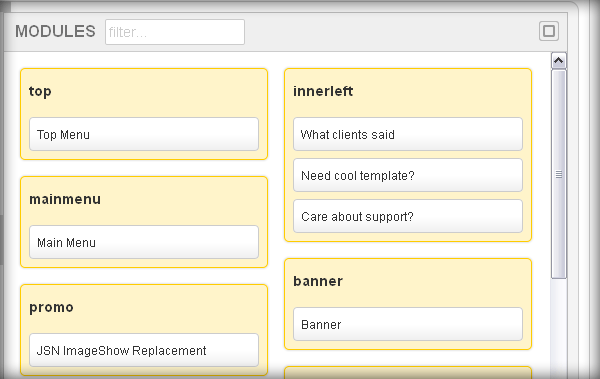This screenshot has width=600, height=379.
Task: Click the innerleft position heading
Action: [323, 91]
